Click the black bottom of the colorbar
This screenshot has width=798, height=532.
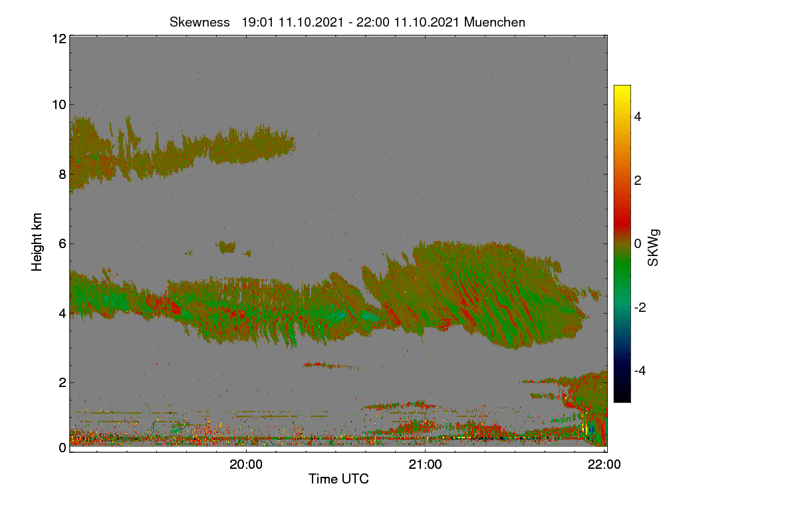622,396
